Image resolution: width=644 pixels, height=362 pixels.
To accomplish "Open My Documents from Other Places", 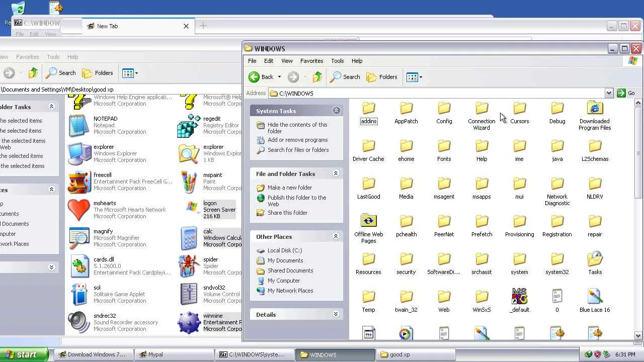I will 285,260.
